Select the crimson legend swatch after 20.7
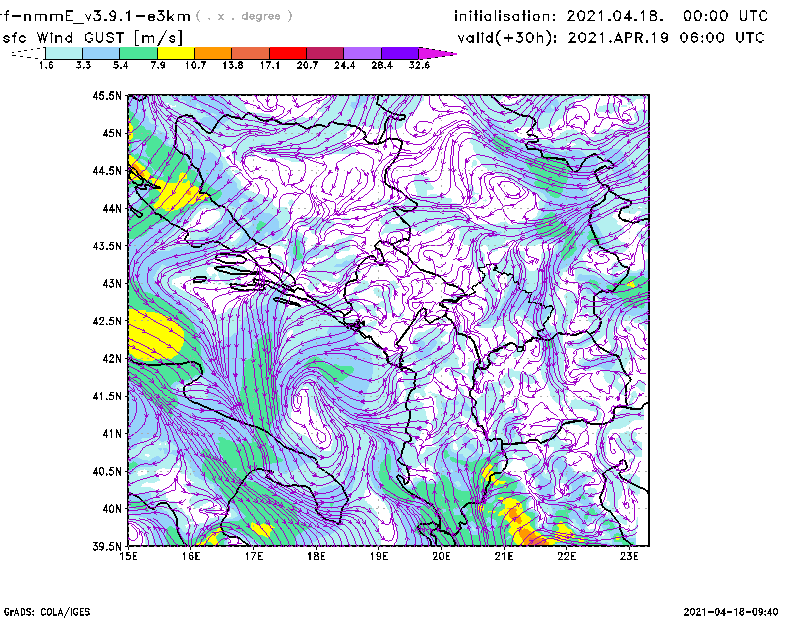 click(x=326, y=53)
